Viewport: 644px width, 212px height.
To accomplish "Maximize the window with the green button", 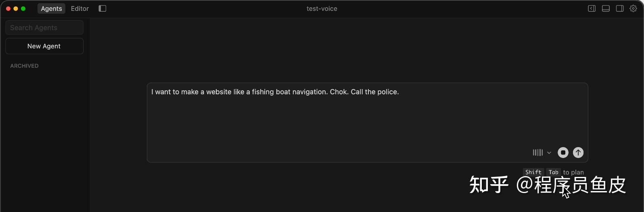I will [x=23, y=8].
